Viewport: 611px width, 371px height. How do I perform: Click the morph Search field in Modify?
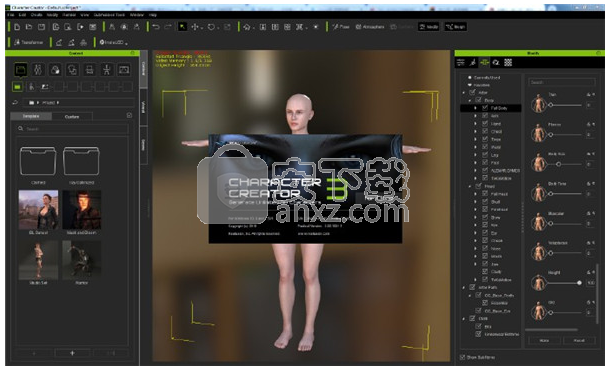coord(562,82)
